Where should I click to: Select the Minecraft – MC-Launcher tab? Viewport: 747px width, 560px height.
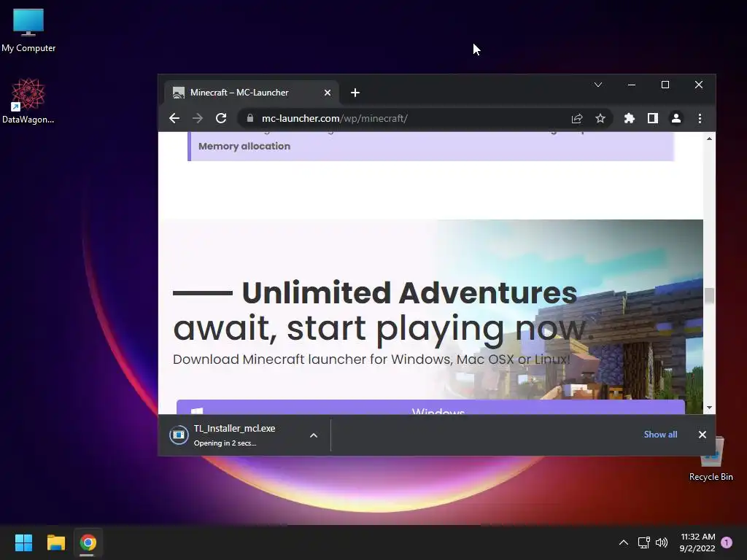(252, 93)
